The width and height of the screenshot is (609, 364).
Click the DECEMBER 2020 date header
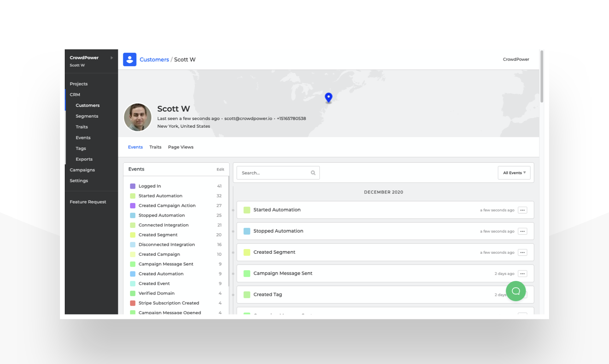tap(384, 192)
